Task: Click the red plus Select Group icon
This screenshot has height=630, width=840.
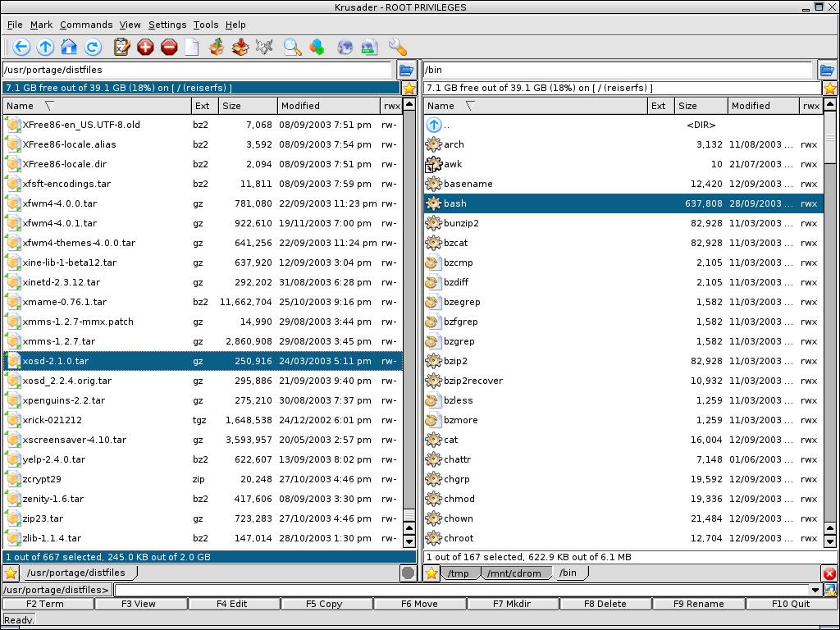Action: (x=145, y=47)
